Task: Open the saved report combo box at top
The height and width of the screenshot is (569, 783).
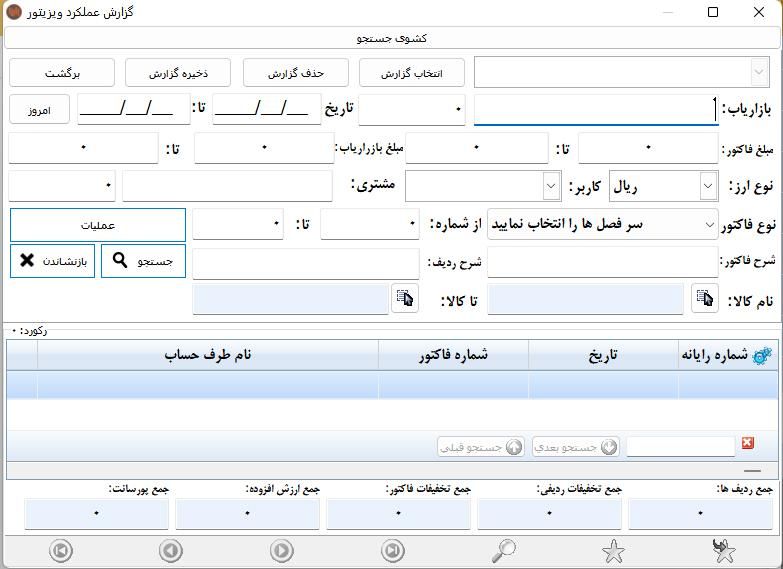Action: 758,73
